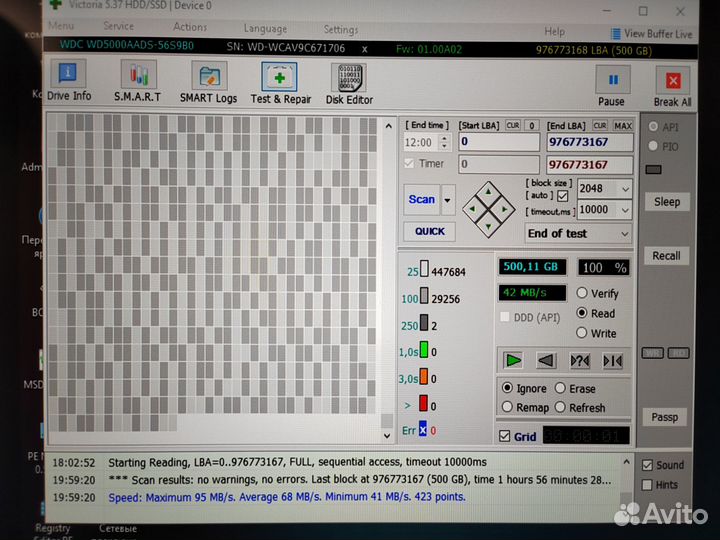Open SMART Logs
720x540 pixels.
coord(208,81)
